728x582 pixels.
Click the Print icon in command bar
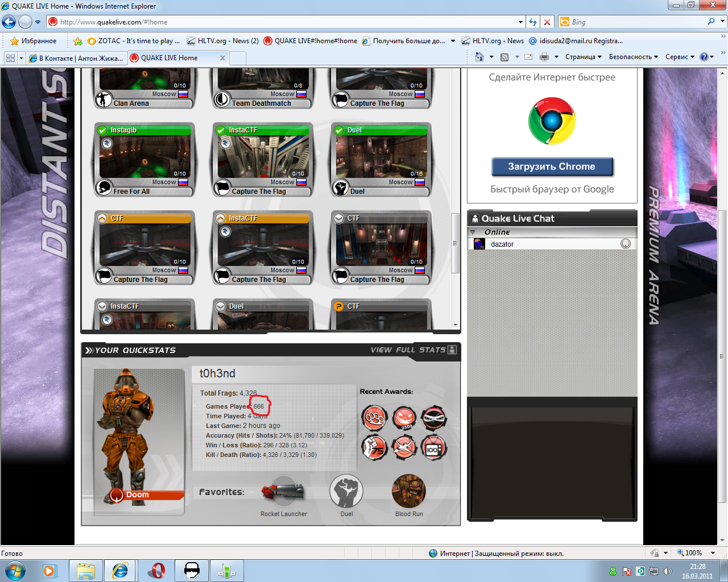pyautogui.click(x=544, y=57)
